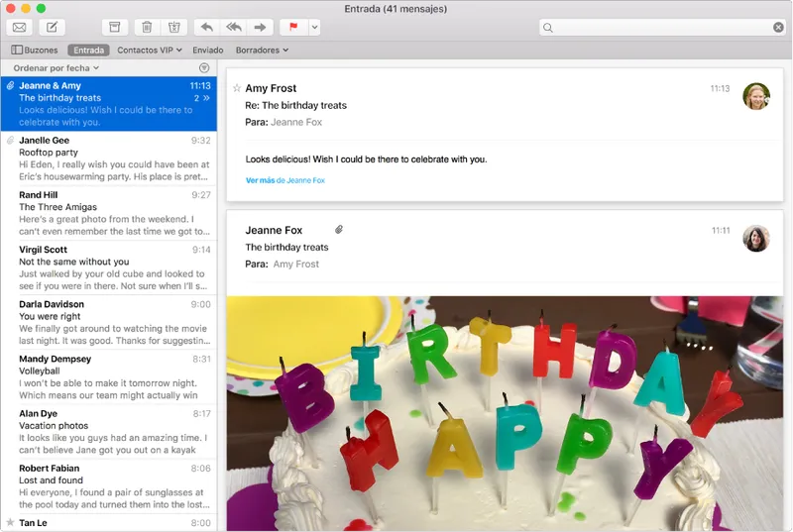This screenshot has height=532, width=793.
Task: Toggle the message filter button
Action: tap(204, 67)
